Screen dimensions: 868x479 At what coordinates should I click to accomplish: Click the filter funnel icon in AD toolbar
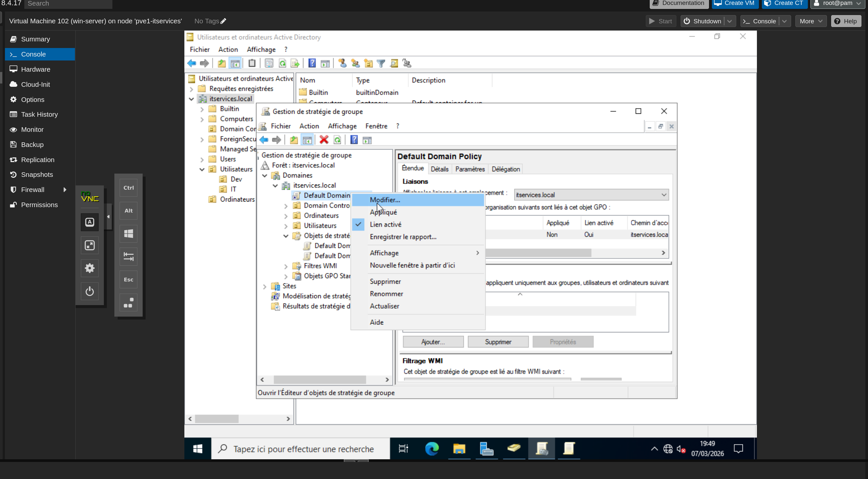tap(381, 63)
